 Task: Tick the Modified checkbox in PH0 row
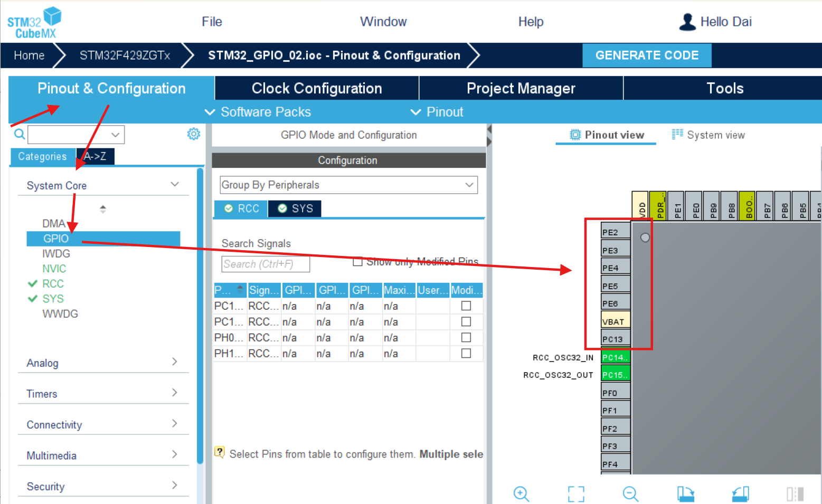click(x=466, y=337)
